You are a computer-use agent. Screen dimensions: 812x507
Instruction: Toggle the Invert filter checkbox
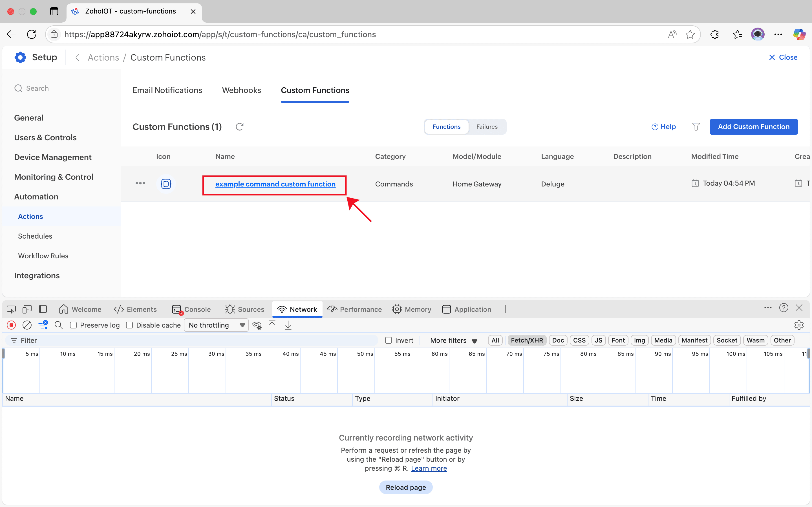(389, 340)
